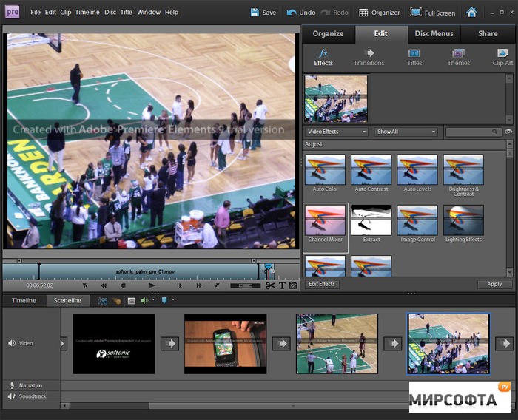The width and height of the screenshot is (518, 420).
Task: Open the Organizer
Action: (379, 13)
